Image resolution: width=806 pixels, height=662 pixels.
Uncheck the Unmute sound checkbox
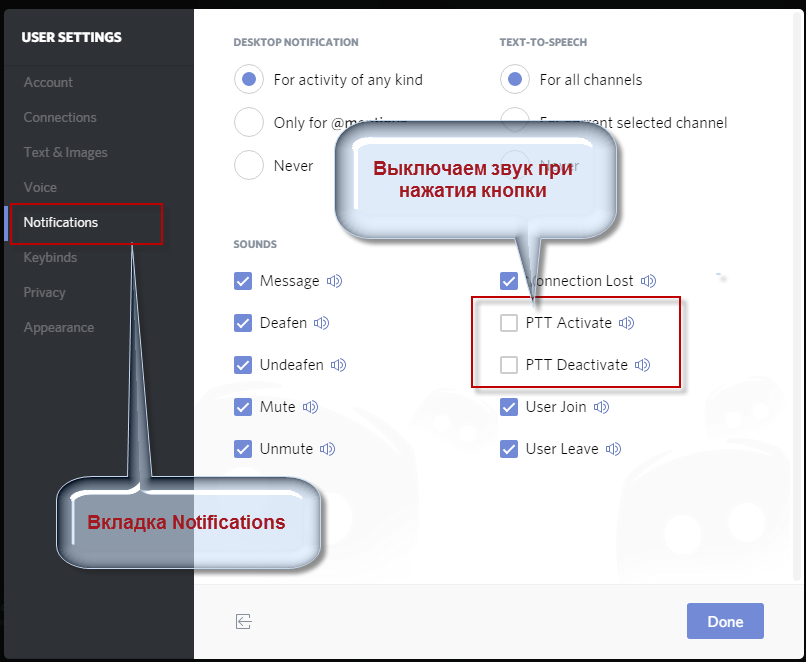[x=243, y=449]
